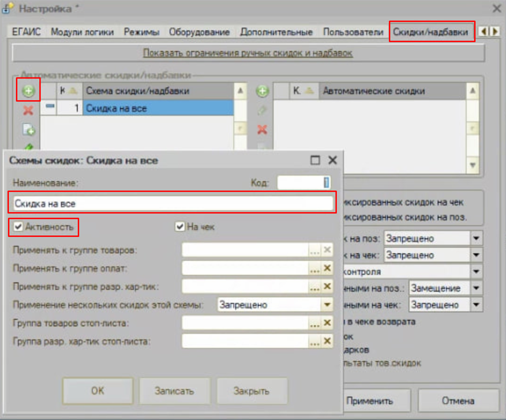Screen dimensions: 506x420
Task: Expand 'Применение нескольких скидок' dropdown
Action: tap(327, 305)
